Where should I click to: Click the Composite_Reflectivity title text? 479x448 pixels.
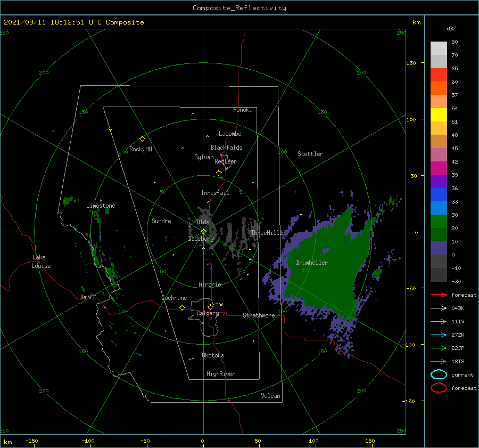coord(240,8)
